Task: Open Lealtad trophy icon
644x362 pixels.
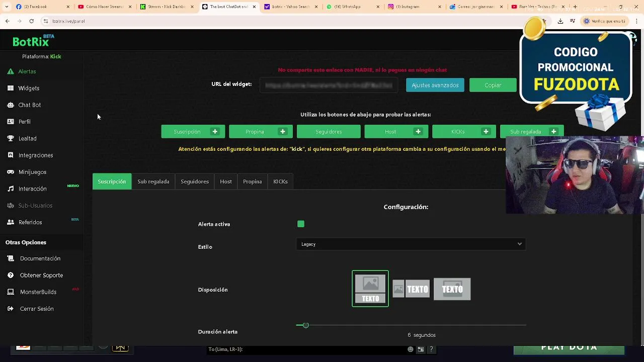Action: (x=11, y=138)
